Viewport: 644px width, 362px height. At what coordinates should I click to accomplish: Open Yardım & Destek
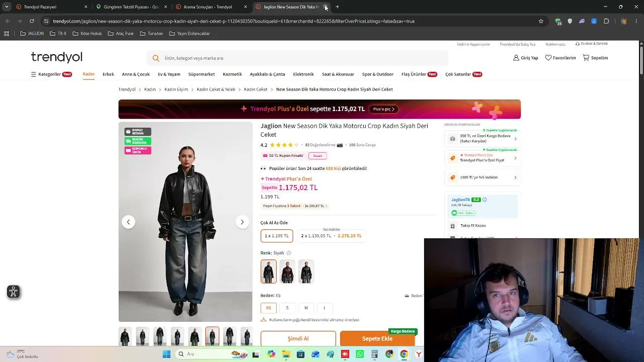point(592,44)
